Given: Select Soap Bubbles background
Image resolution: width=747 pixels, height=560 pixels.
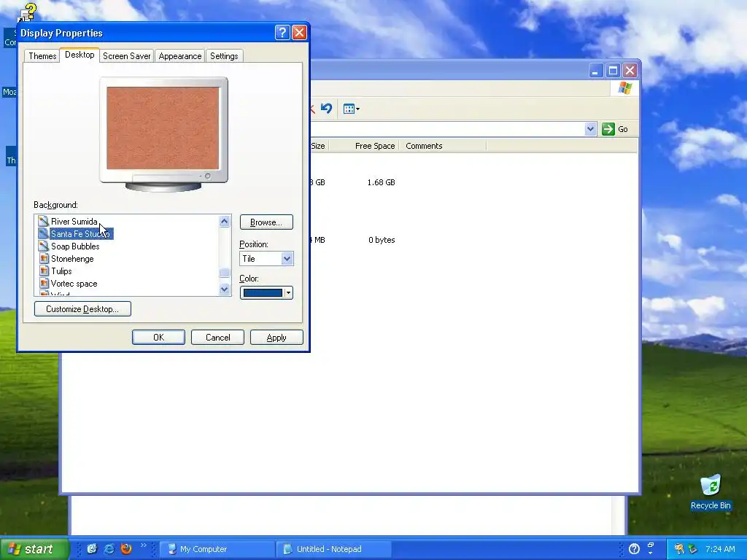Looking at the screenshot, I should [75, 246].
